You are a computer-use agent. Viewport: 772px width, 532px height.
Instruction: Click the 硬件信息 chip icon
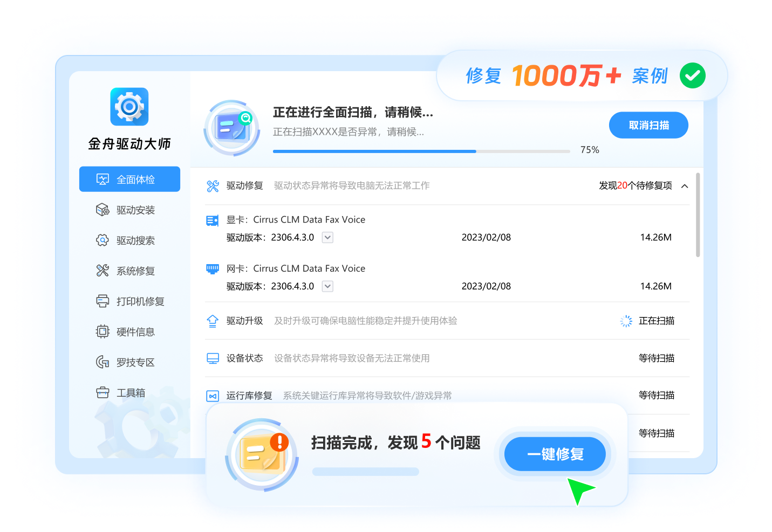(103, 331)
